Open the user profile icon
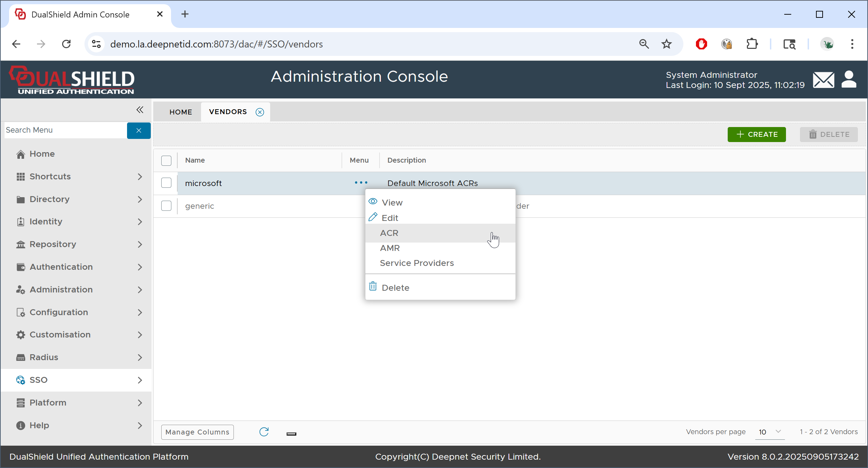 pos(849,80)
